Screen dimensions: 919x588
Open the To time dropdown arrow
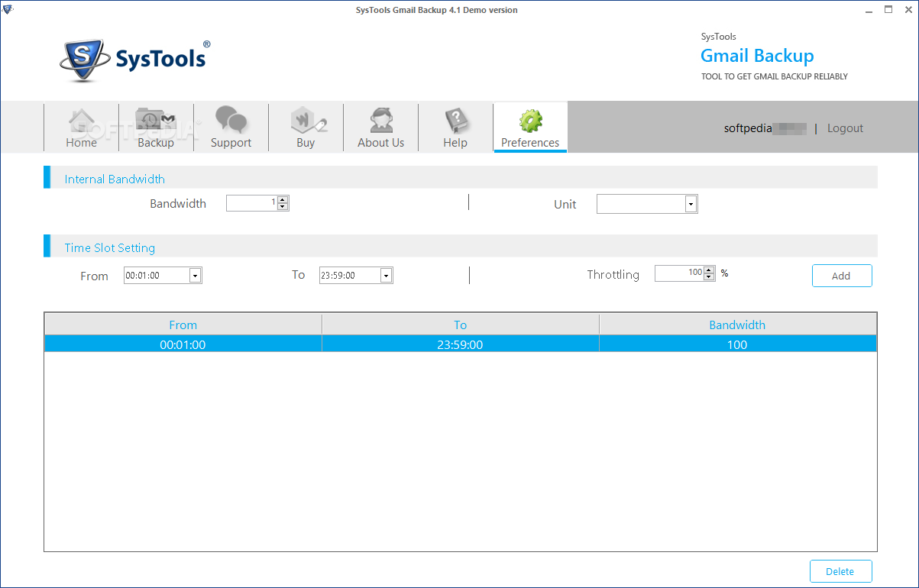(x=386, y=276)
